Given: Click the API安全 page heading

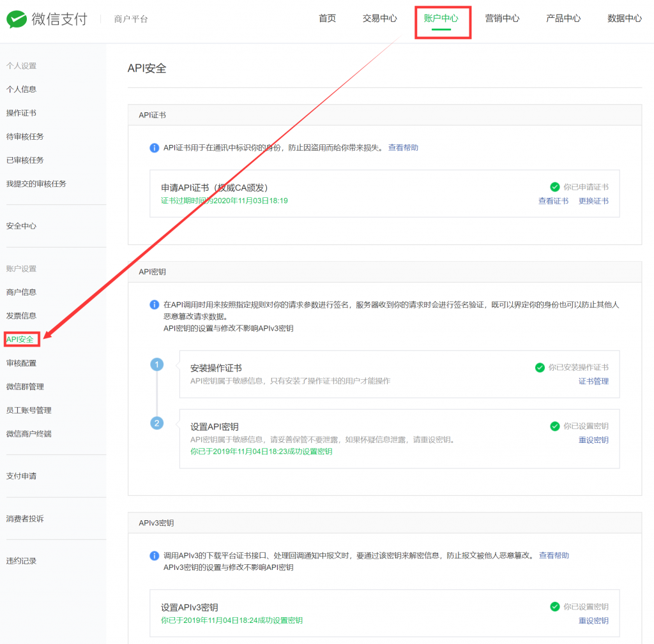Looking at the screenshot, I should tap(147, 68).
